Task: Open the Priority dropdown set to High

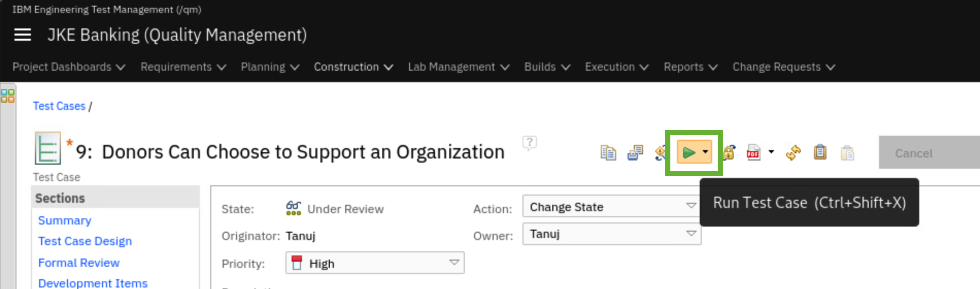Action: pos(375,264)
